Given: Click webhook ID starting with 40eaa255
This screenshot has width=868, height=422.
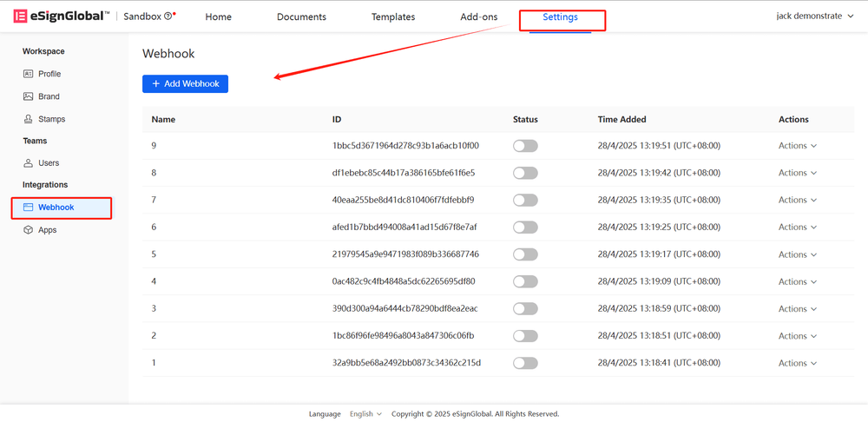Looking at the screenshot, I should (403, 200).
